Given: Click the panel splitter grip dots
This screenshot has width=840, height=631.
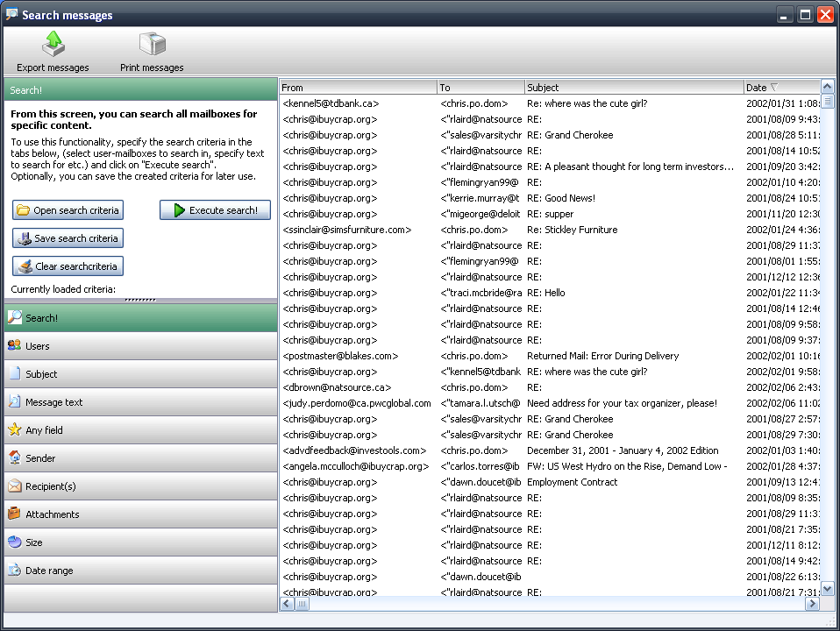Looking at the screenshot, I should click(140, 300).
